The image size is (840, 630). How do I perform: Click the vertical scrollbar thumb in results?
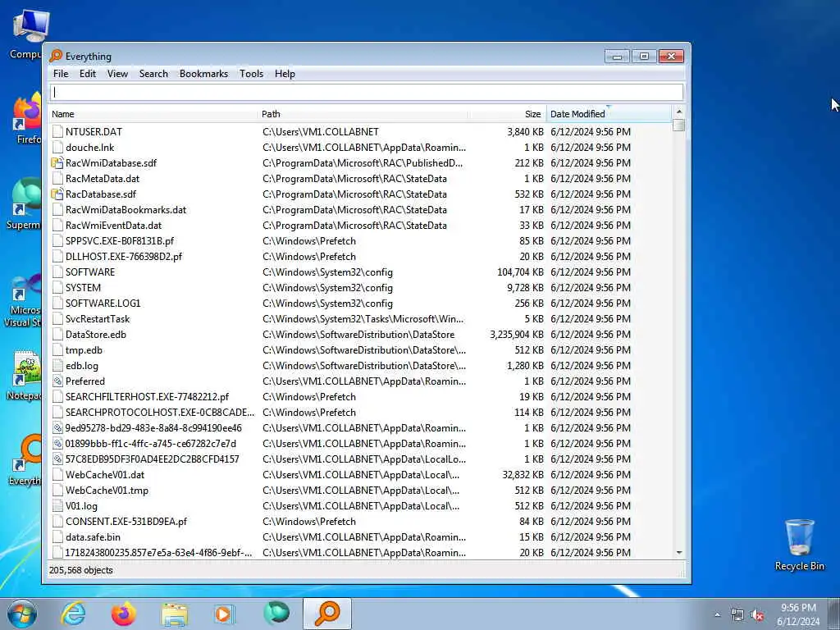(678, 126)
